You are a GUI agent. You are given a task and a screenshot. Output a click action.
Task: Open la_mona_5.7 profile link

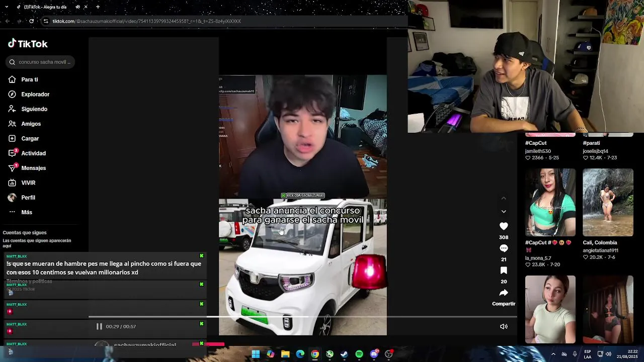[538, 258]
